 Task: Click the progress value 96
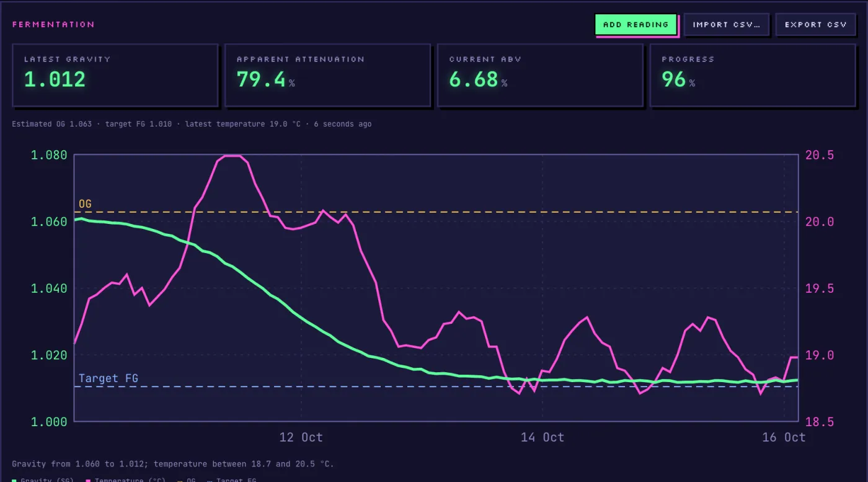674,79
